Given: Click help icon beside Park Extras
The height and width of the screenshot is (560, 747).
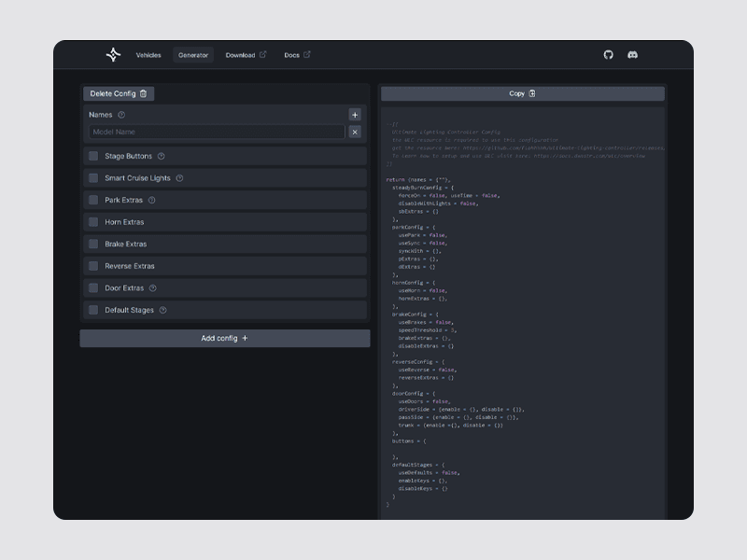Looking at the screenshot, I should point(152,201).
